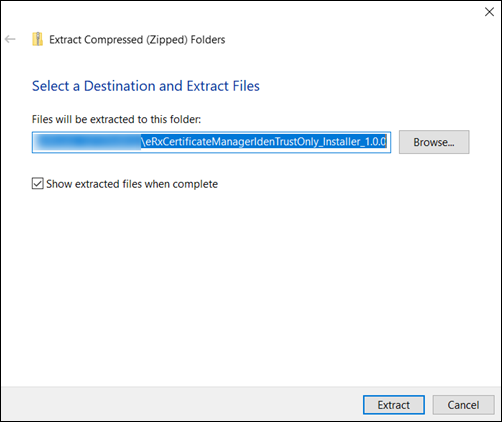This screenshot has height=422, width=502.
Task: Go back using the left arrow icon
Action: tap(10, 39)
